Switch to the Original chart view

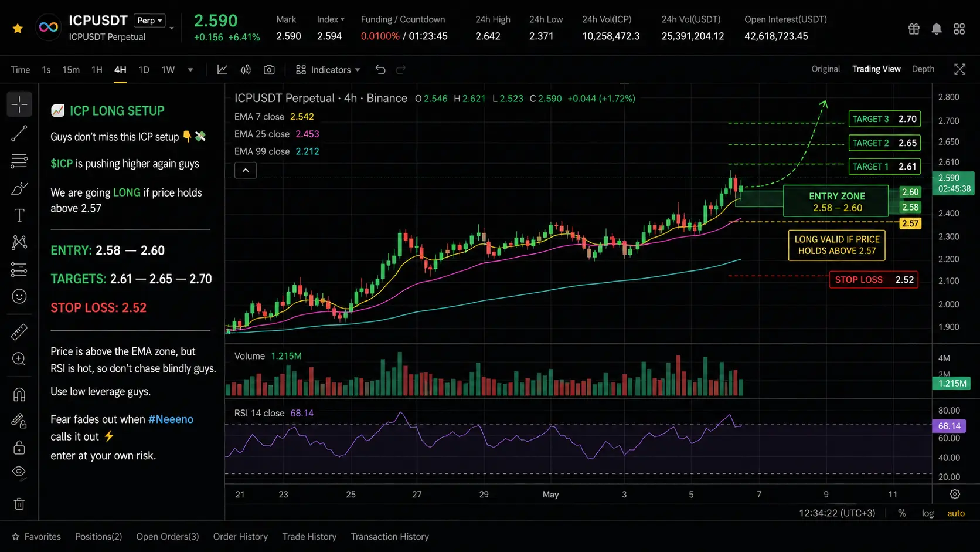point(825,69)
